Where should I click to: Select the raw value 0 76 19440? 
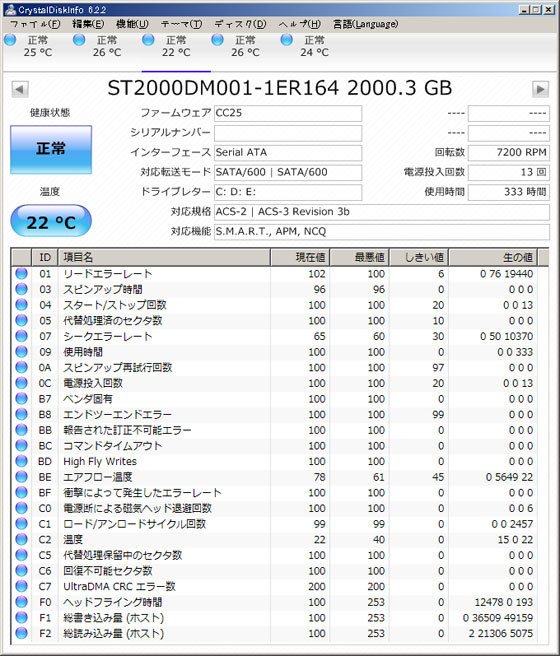point(506,274)
